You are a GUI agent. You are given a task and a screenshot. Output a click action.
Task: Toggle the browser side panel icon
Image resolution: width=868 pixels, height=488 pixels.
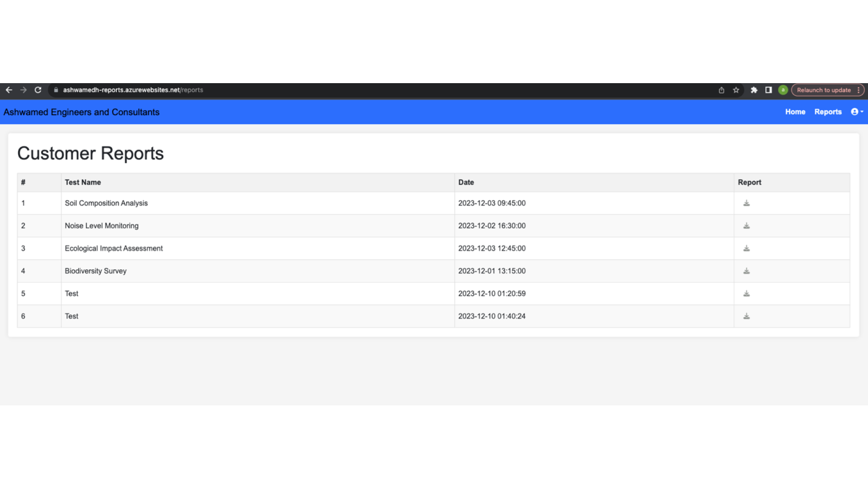point(768,90)
